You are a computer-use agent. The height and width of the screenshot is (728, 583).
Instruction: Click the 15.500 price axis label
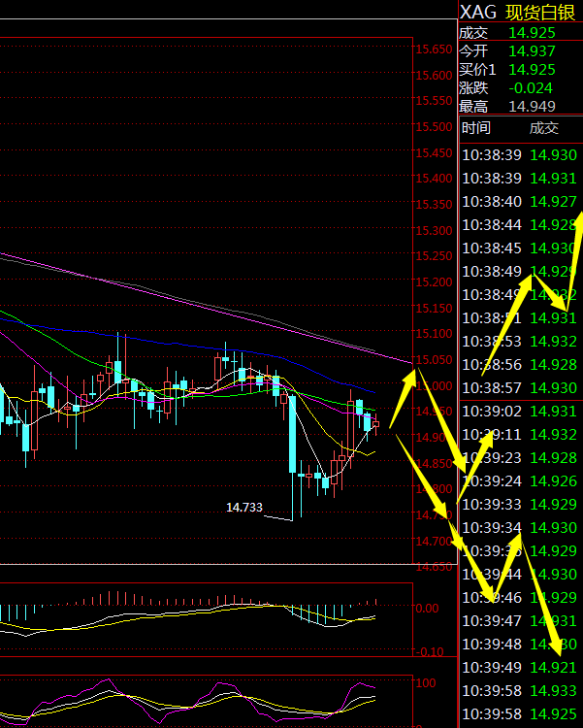pos(434,127)
